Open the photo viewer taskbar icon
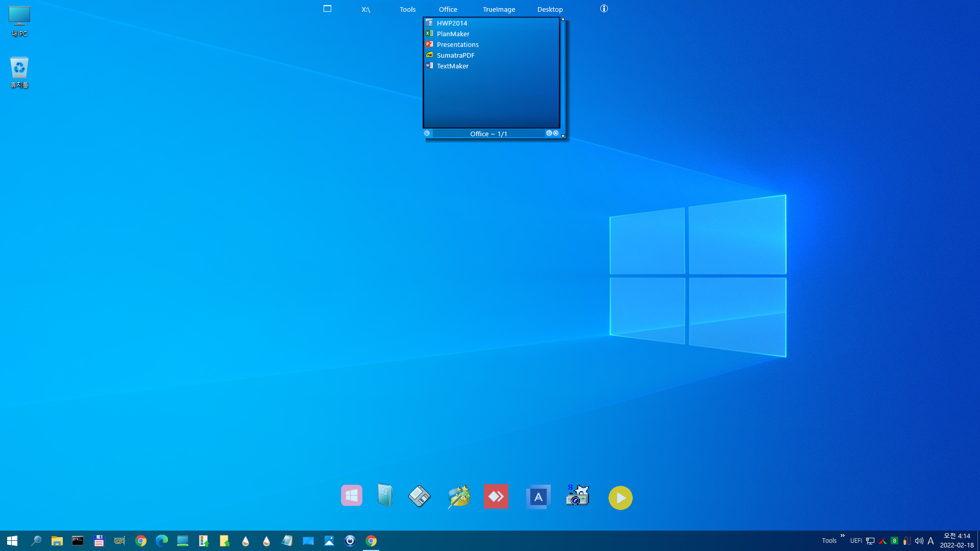The height and width of the screenshot is (551, 980). point(329,541)
